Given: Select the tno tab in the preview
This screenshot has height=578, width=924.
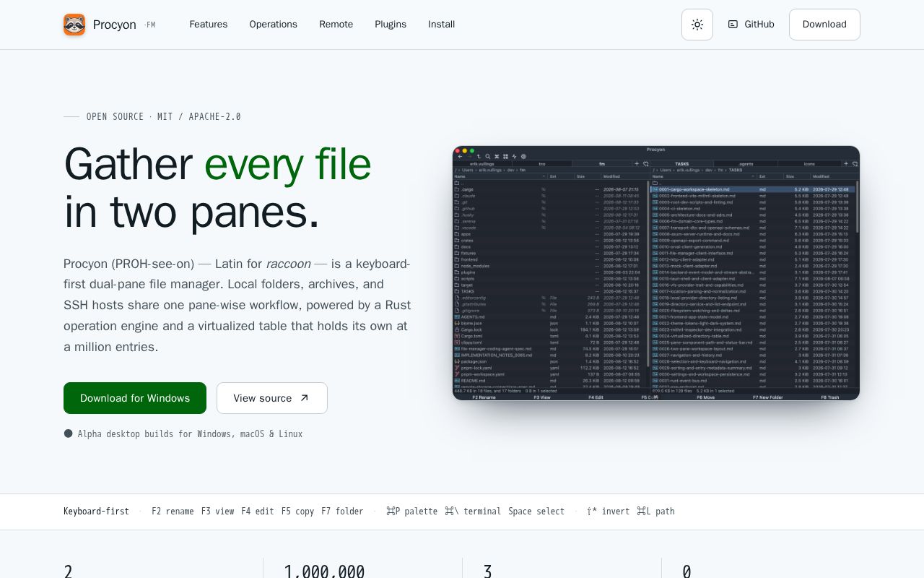Looking at the screenshot, I should tap(542, 164).
